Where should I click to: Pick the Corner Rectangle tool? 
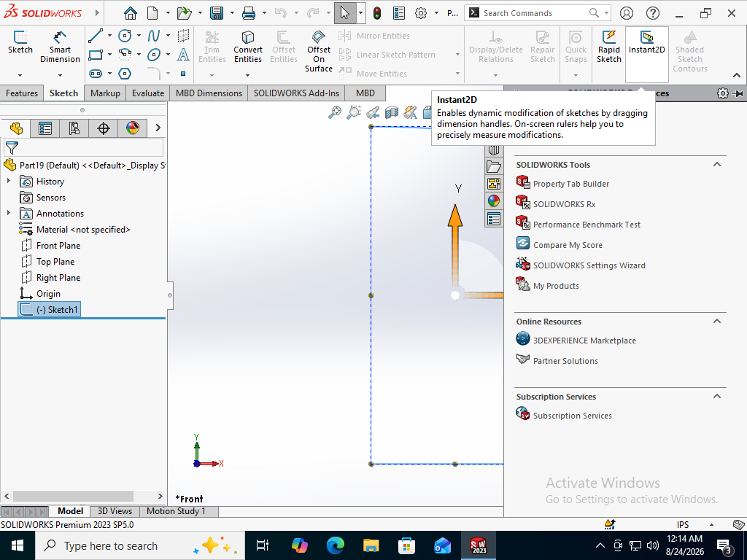click(x=96, y=54)
